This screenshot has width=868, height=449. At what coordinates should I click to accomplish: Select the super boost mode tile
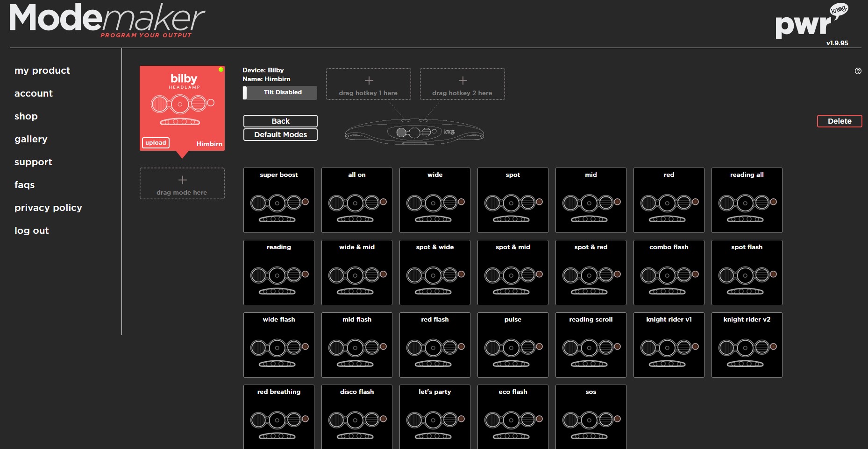pyautogui.click(x=279, y=200)
